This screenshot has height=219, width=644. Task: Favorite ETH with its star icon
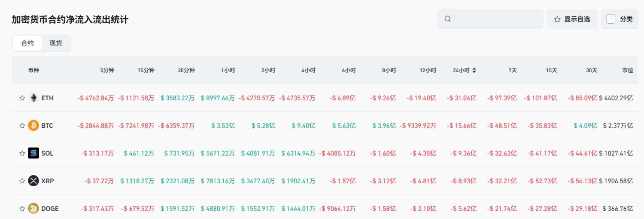22,98
